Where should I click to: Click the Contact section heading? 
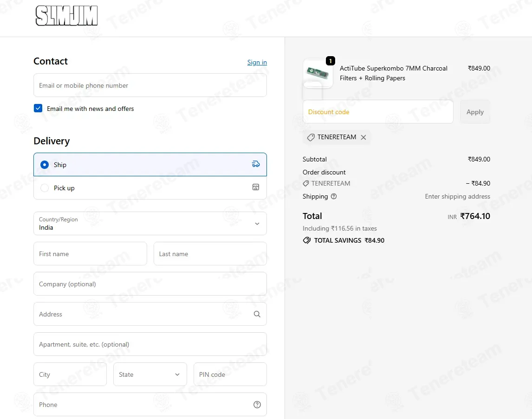51,61
